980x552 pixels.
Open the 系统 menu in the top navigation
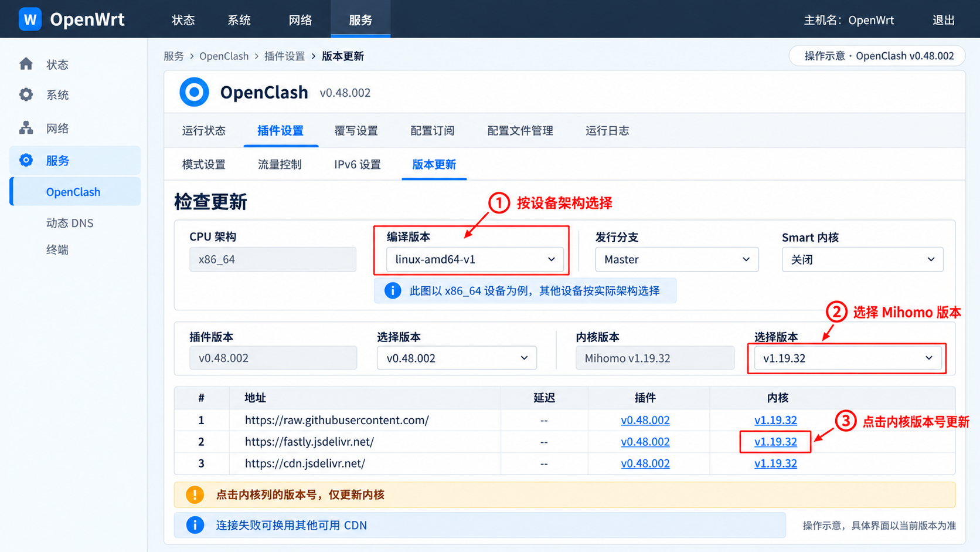point(239,20)
